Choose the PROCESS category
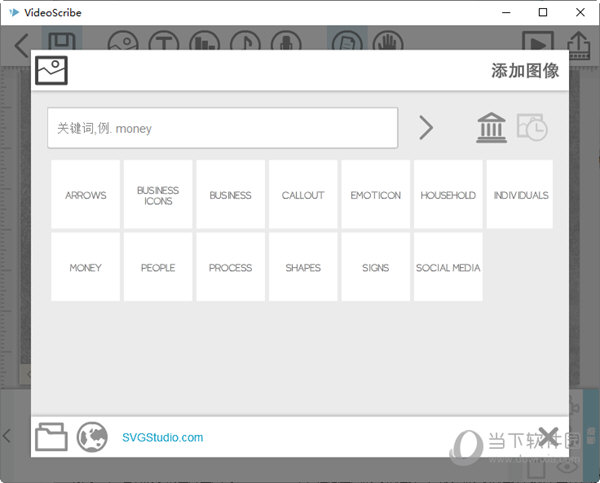Screen dimensions: 600x483 pyautogui.click(x=230, y=267)
